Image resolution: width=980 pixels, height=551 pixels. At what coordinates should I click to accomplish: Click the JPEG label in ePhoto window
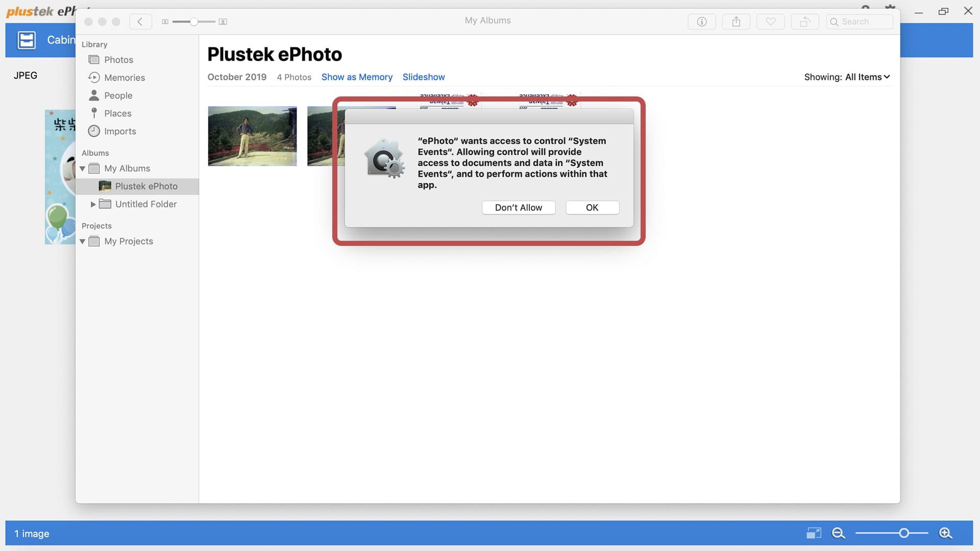pos(26,76)
